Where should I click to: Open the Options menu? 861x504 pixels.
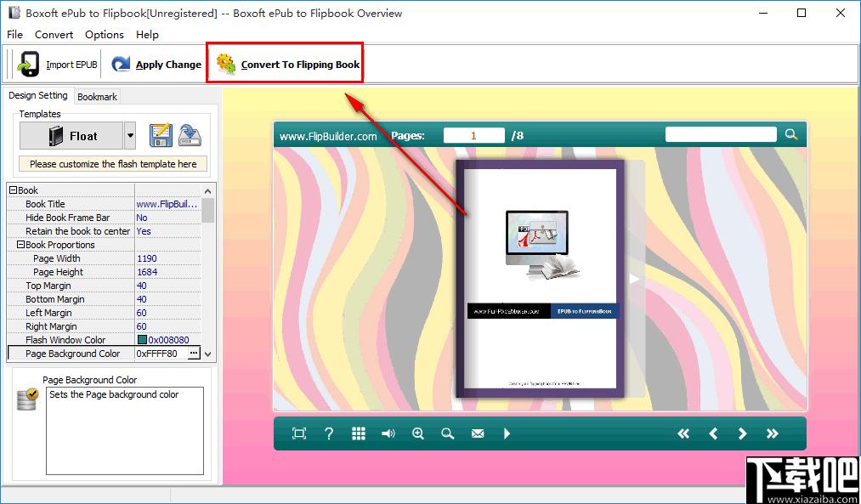tap(105, 35)
